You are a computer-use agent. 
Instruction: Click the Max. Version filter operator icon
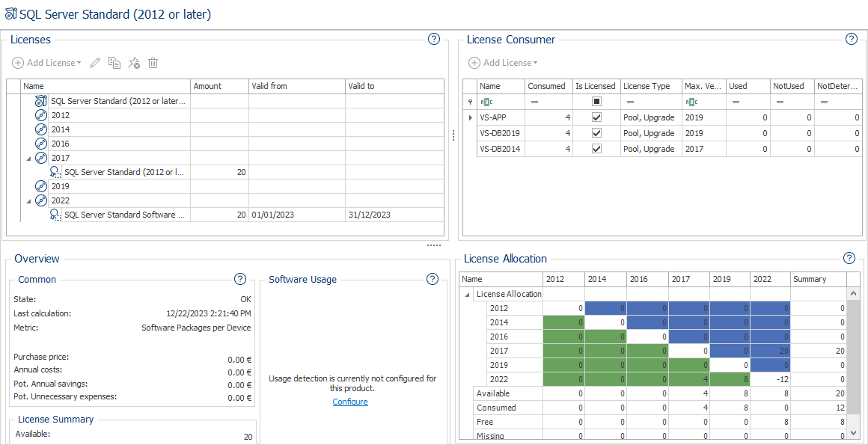click(x=691, y=102)
